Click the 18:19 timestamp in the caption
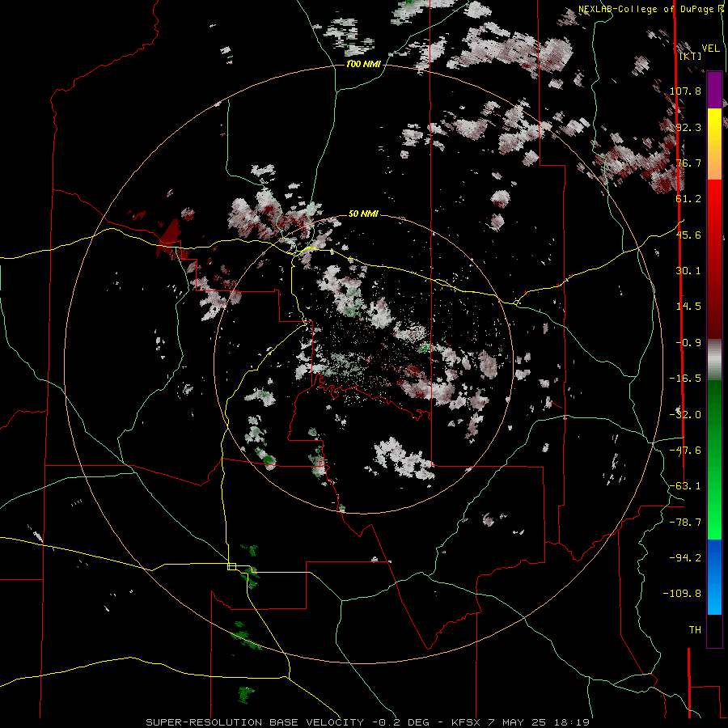This screenshot has width=728, height=728. [x=574, y=722]
